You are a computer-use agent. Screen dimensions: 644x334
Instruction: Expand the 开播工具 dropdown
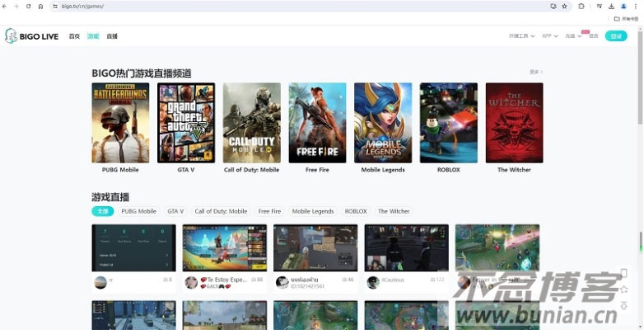pos(521,36)
